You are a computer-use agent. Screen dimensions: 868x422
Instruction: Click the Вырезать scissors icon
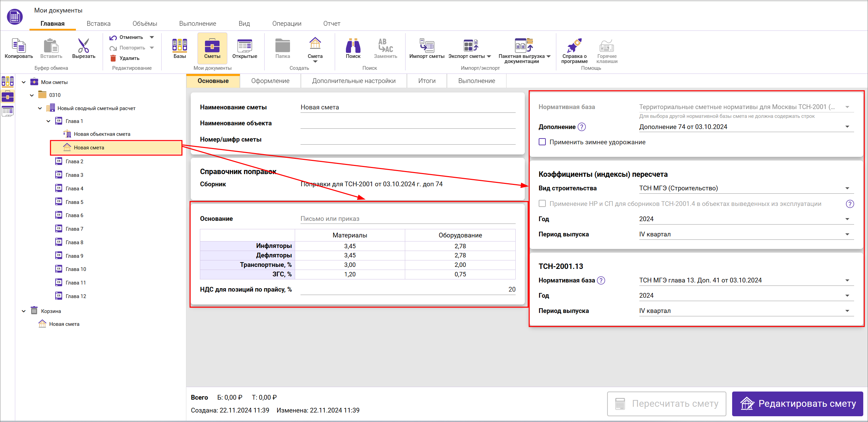click(83, 46)
